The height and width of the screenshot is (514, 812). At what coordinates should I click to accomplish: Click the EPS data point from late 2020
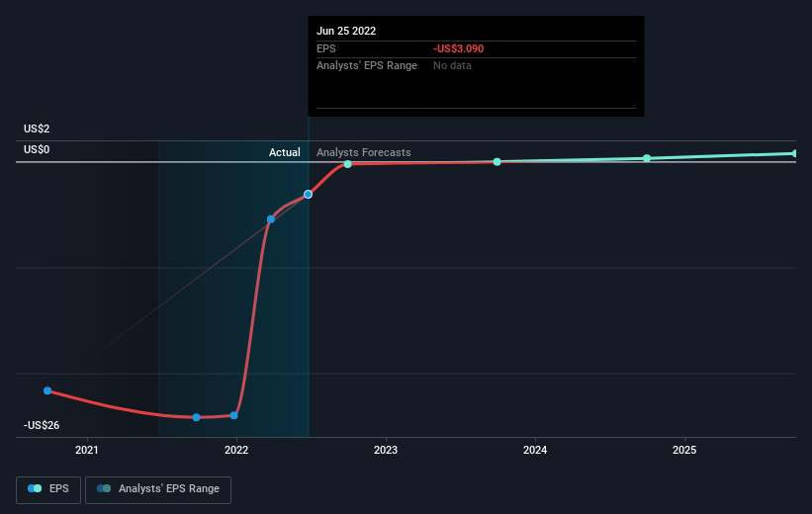coord(47,390)
